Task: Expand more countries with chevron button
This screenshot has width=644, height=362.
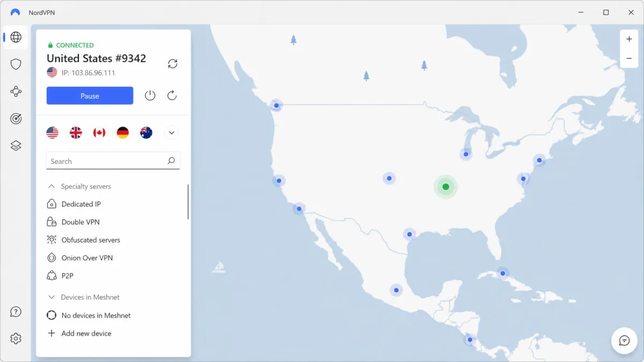Action: click(171, 132)
